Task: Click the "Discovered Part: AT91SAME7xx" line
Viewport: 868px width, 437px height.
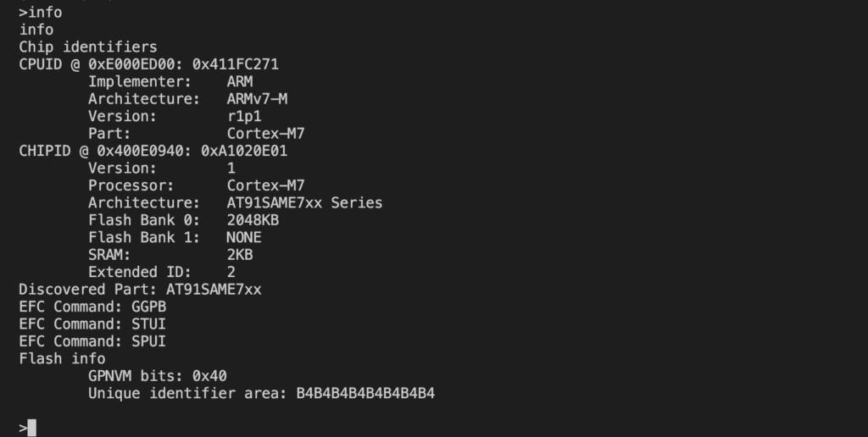Action: 141,290
